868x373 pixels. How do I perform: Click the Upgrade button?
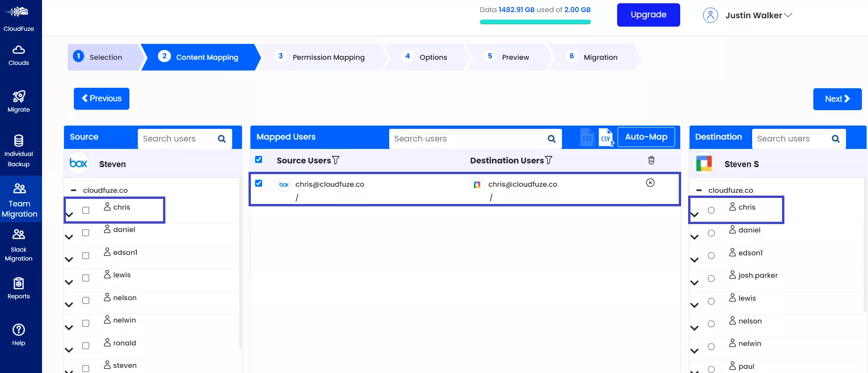click(x=648, y=15)
